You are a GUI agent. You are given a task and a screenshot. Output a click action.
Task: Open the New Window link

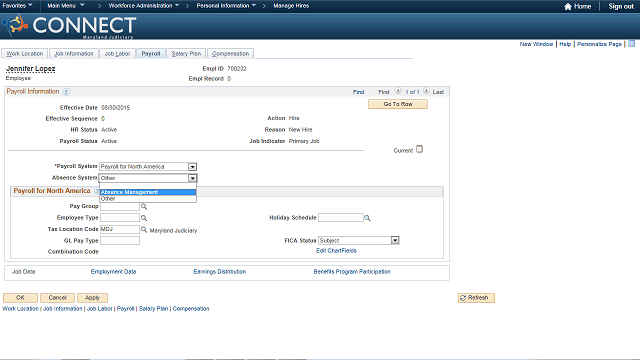point(536,44)
